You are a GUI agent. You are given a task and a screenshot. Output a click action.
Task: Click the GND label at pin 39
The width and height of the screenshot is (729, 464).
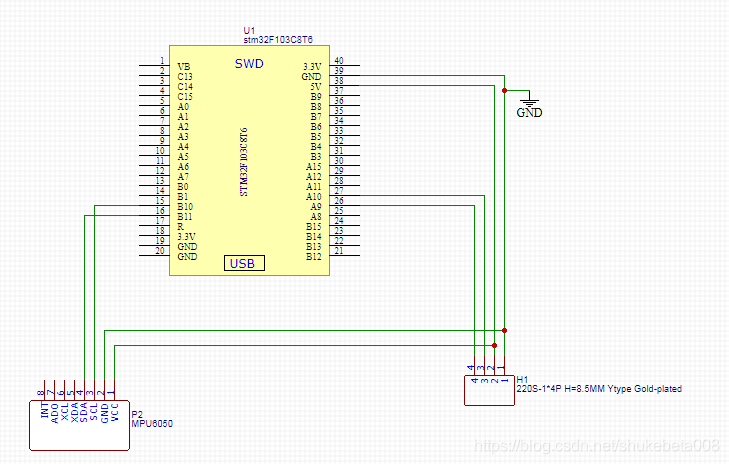(311, 77)
